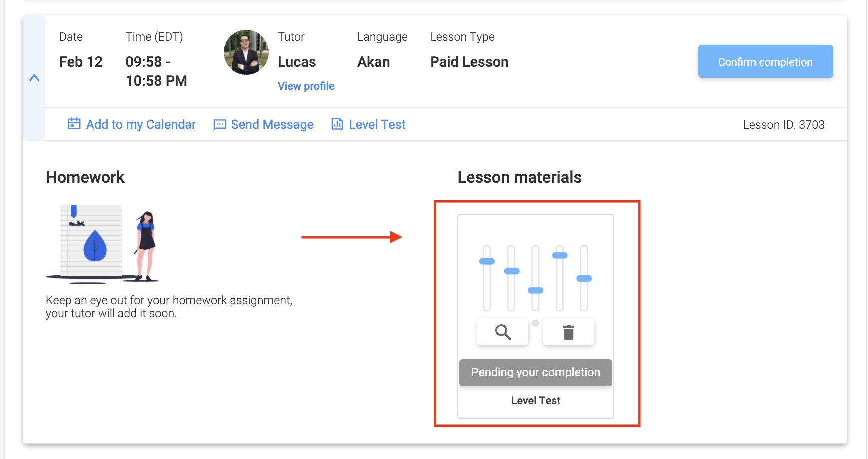The image size is (868, 459).
Task: Click the message bubble icon beside Send Message
Action: 219,125
